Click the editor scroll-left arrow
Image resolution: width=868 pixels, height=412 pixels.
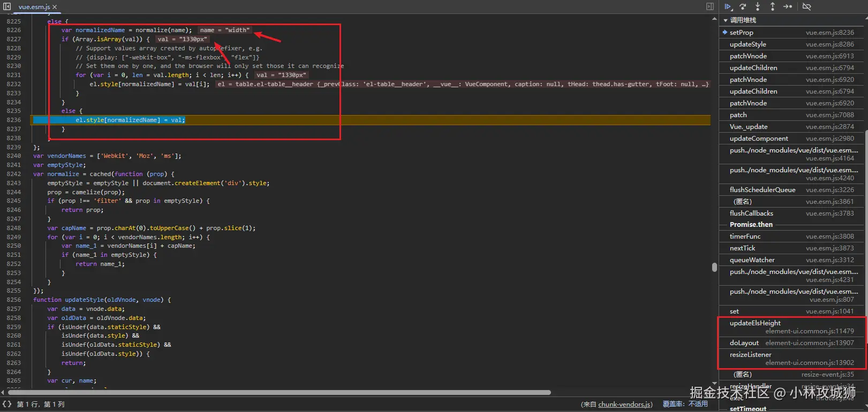[3, 393]
